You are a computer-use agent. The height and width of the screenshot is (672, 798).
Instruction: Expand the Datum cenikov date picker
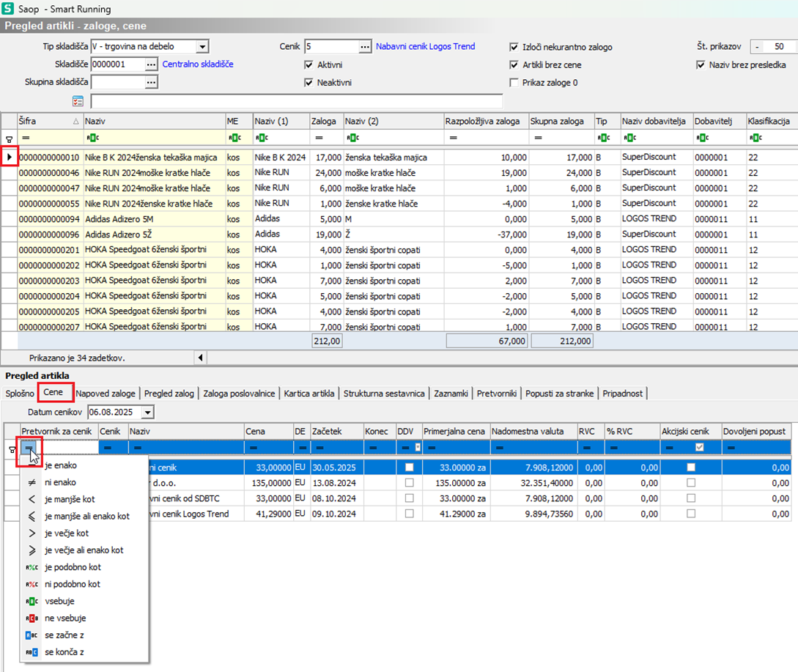(x=148, y=413)
